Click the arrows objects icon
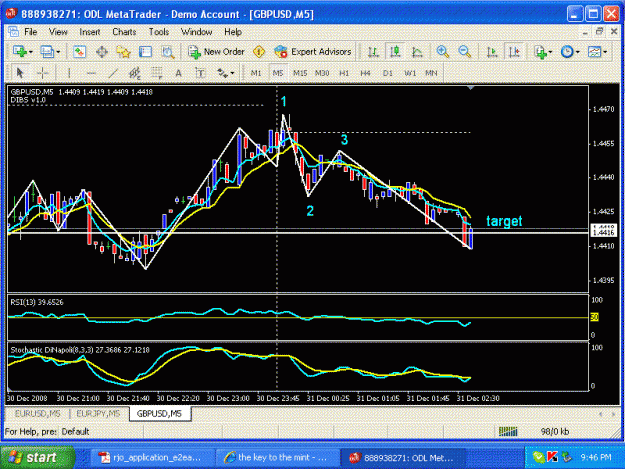Screen dimensions: 625x469 (222, 73)
